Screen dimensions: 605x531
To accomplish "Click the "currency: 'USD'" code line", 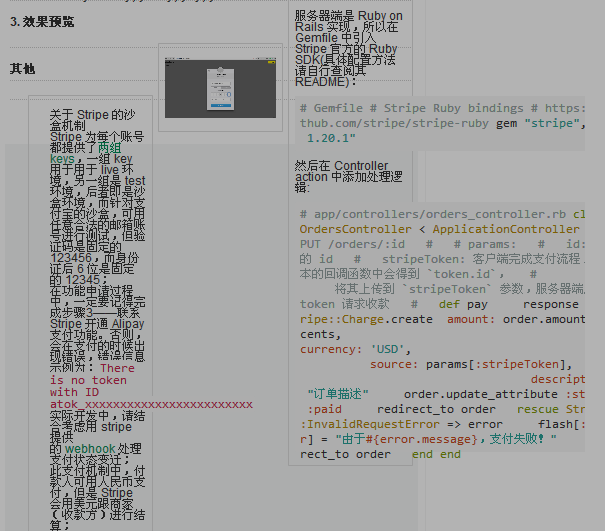I will coord(355,350).
